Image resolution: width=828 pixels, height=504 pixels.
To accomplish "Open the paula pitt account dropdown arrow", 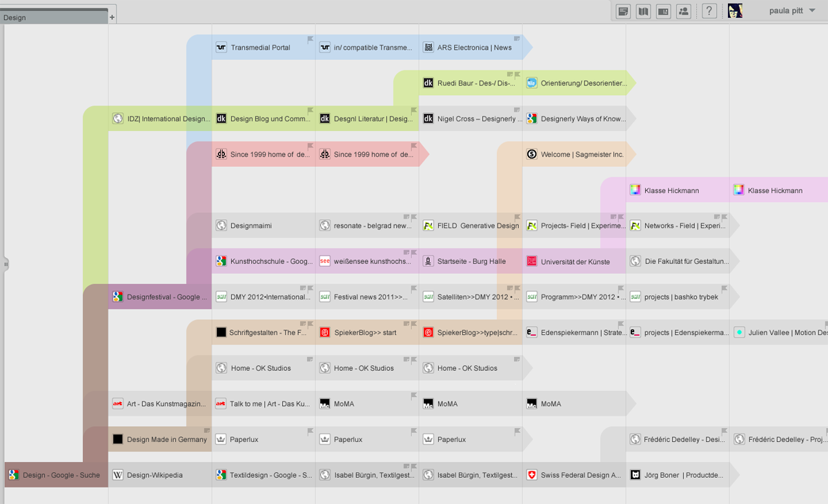I will click(x=812, y=10).
